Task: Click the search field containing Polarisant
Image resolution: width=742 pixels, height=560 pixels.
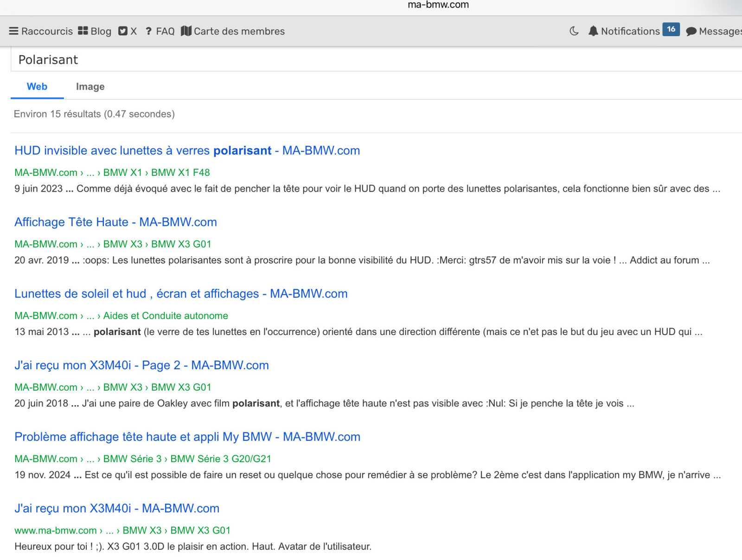Action: [x=376, y=60]
